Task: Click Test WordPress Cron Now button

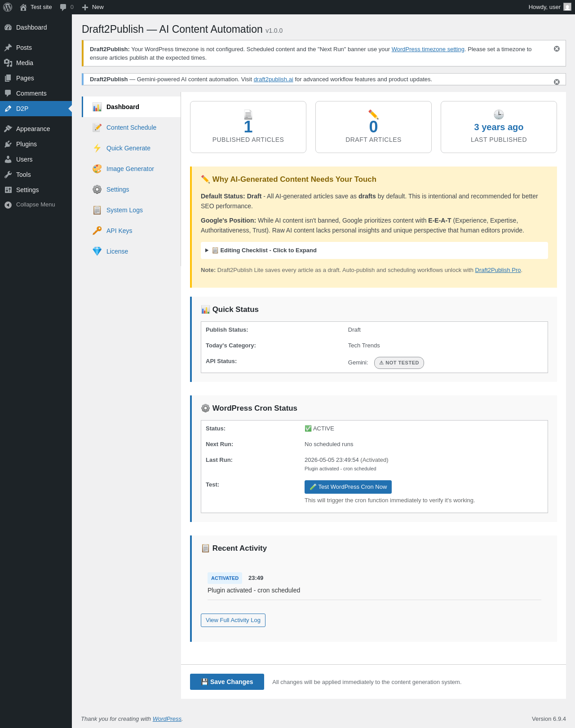Action: pos(348,487)
